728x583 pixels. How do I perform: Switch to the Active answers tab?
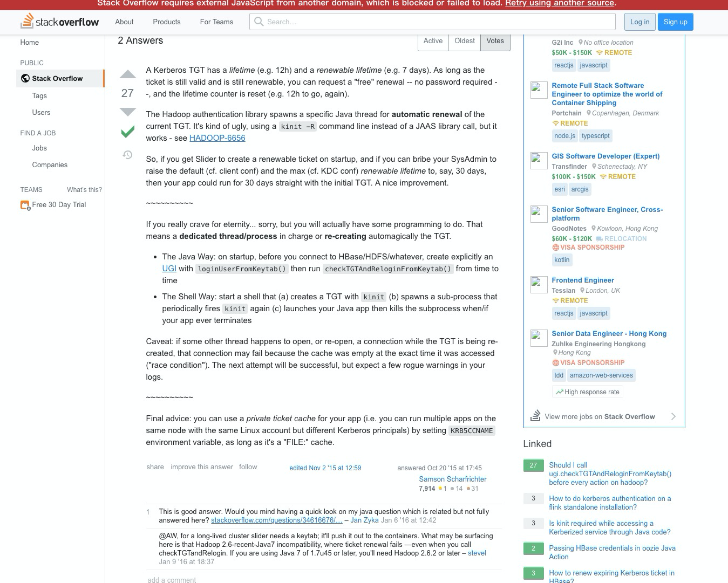click(433, 40)
